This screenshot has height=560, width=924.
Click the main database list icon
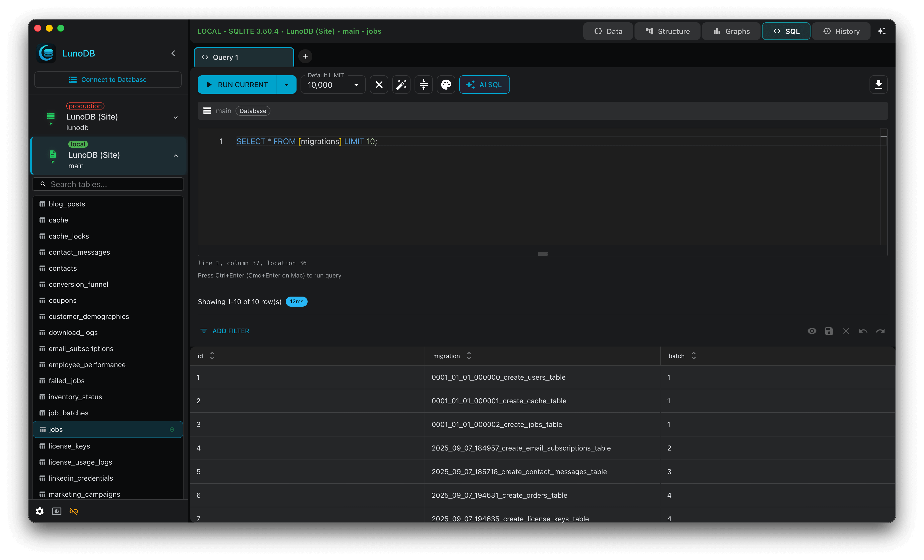click(x=207, y=111)
